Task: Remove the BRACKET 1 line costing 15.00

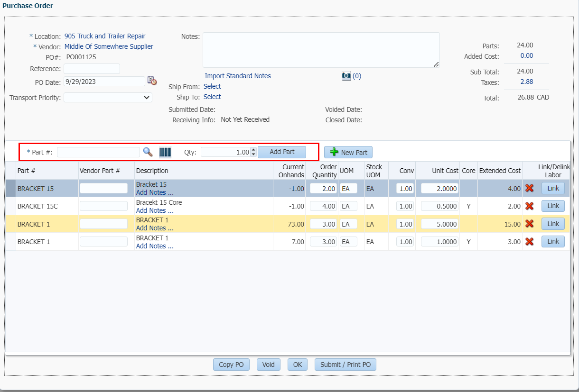Action: (530, 224)
